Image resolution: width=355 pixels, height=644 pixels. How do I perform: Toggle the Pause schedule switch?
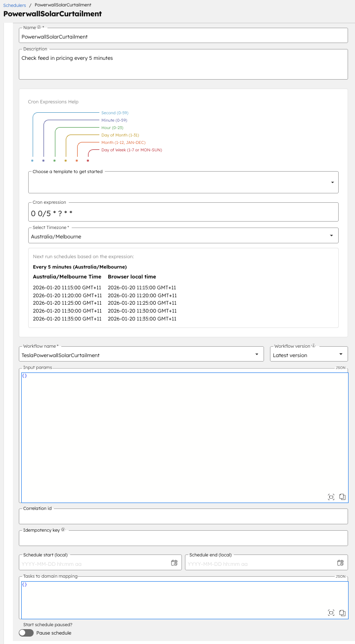click(x=26, y=633)
